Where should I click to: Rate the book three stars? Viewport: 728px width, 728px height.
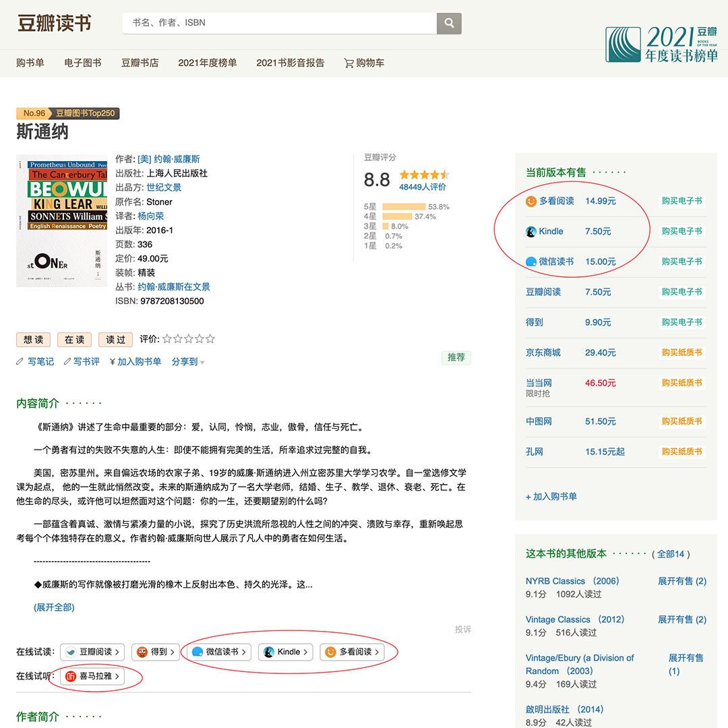(189, 339)
